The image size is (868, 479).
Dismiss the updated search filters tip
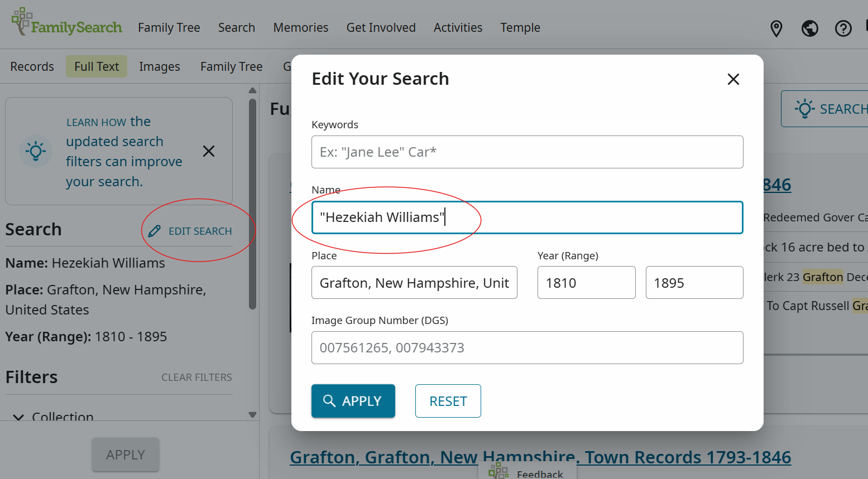[208, 151]
